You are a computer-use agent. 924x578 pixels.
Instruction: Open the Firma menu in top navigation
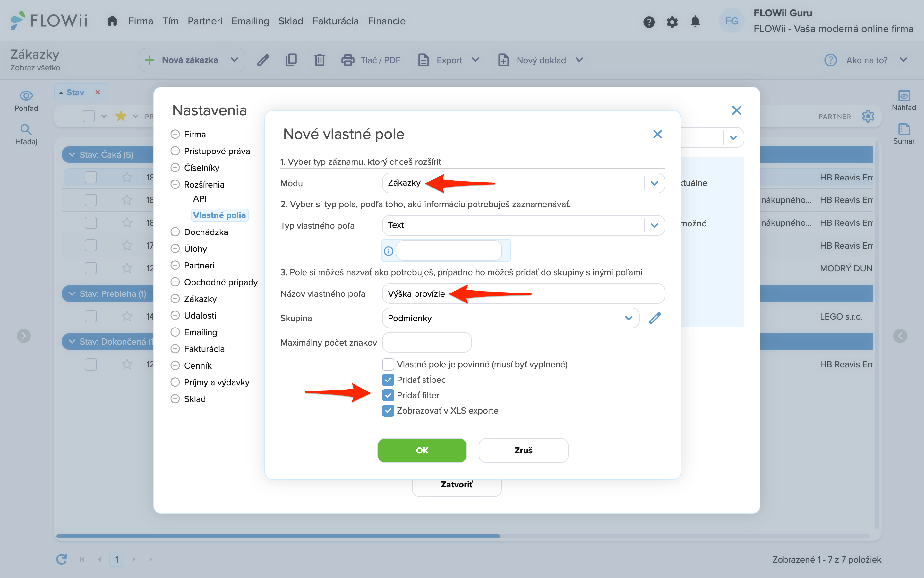[x=141, y=21]
